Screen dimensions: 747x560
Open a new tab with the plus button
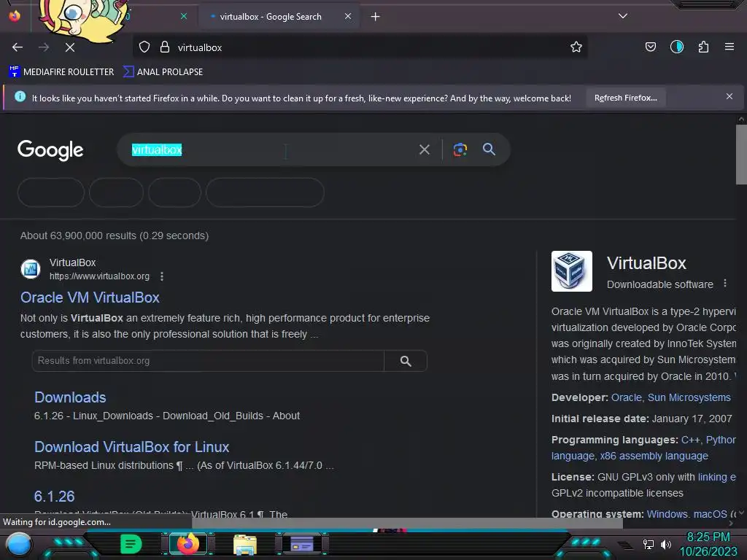pos(376,17)
